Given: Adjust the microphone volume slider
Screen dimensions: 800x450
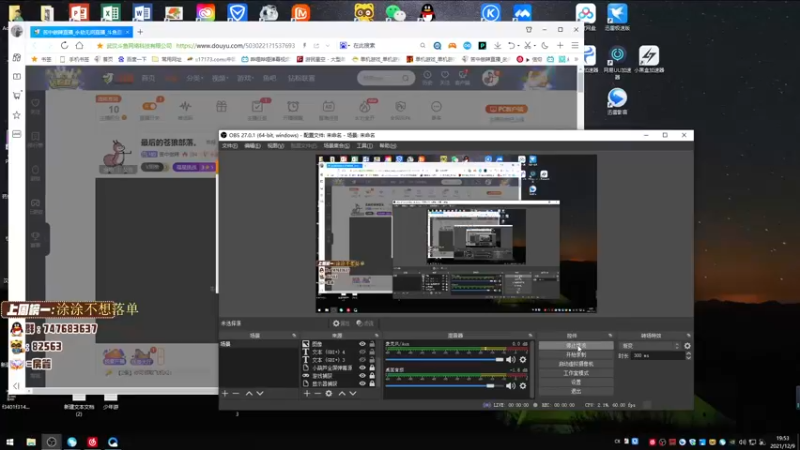Looking at the screenshot, I should click(444, 360).
